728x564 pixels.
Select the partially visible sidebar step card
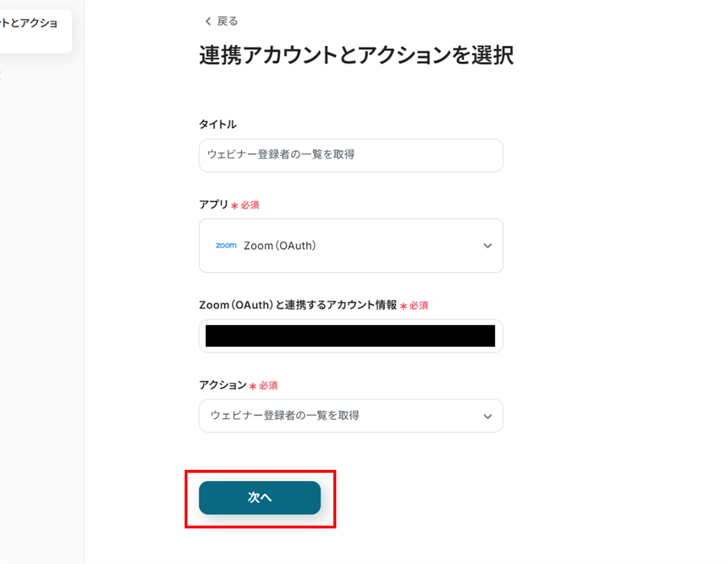(x=33, y=30)
